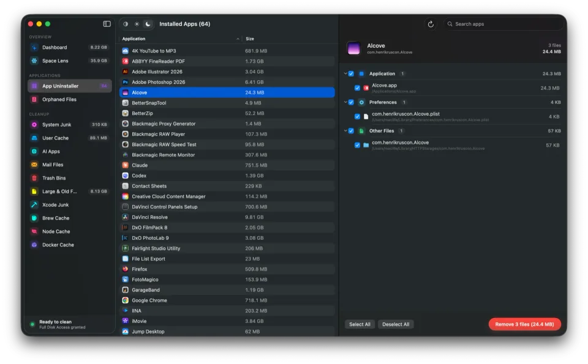This screenshot has width=588, height=364.
Task: Uncheck the Preferences group checkbox
Action: 351,102
